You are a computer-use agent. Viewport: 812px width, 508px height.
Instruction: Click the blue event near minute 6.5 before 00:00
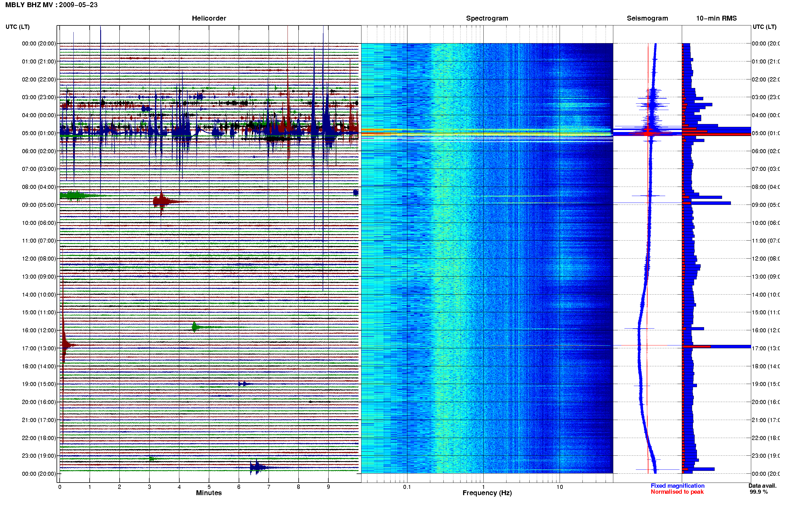(x=258, y=467)
